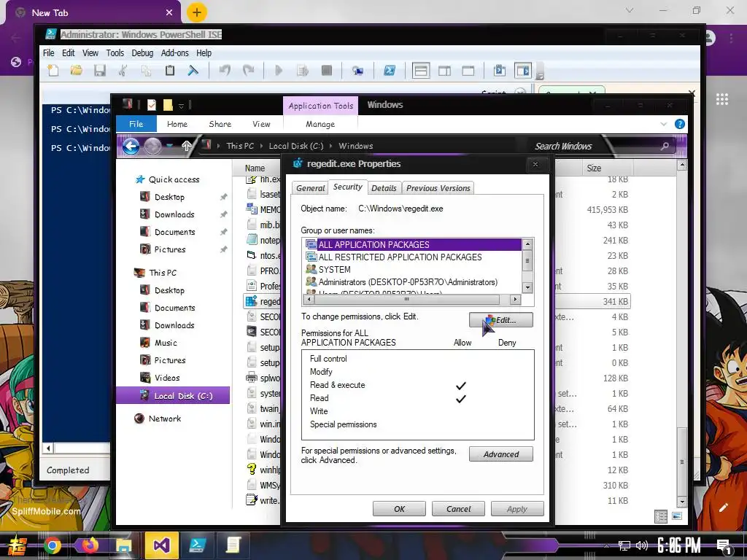The image size is (747, 560).
Task: Switch to large icons view in Explorer
Action: click(x=677, y=516)
